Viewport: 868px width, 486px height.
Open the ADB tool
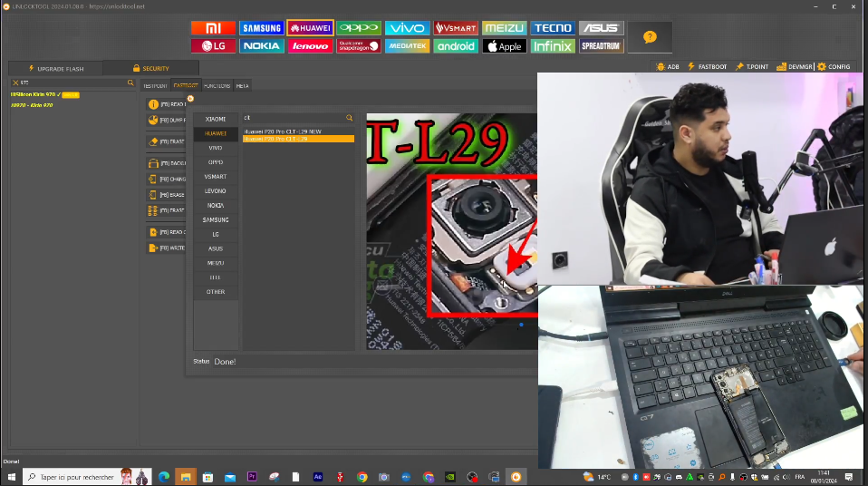pyautogui.click(x=668, y=66)
